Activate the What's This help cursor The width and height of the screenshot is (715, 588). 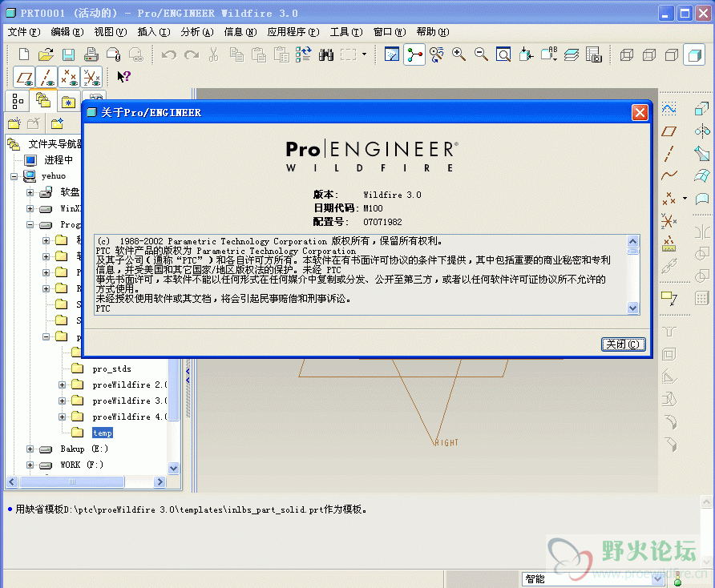coord(123,77)
